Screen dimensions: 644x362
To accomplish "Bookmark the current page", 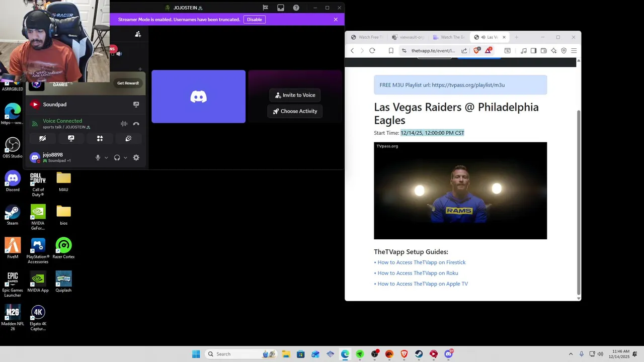I will [x=391, y=51].
